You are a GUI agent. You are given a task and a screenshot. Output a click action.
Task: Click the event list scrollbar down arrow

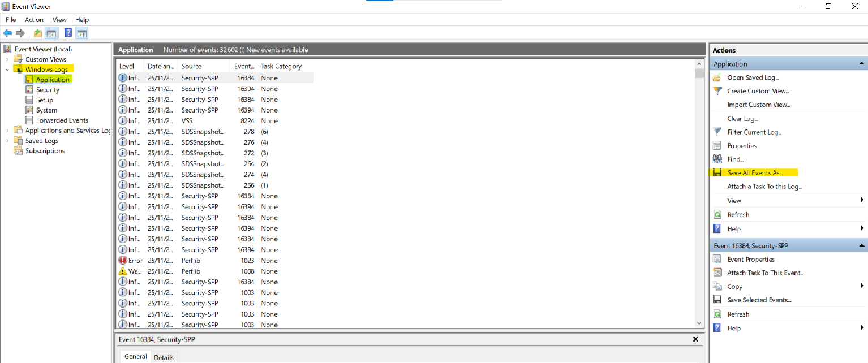(699, 322)
